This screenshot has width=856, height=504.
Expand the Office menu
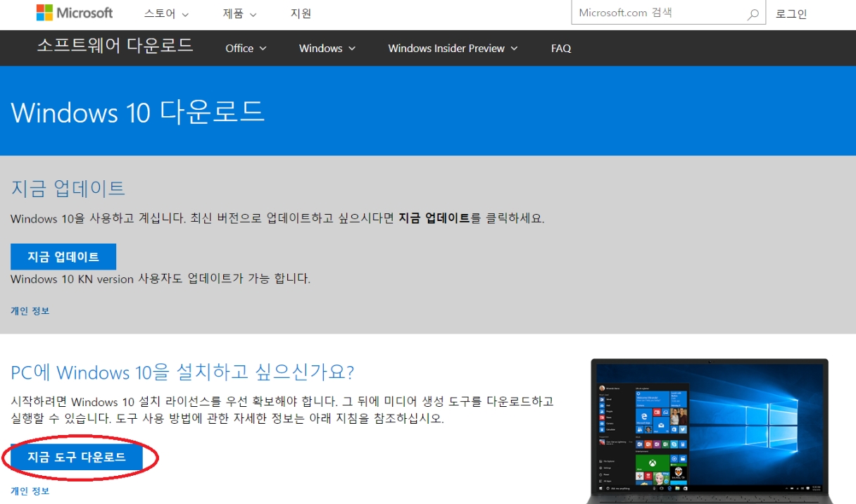point(246,49)
